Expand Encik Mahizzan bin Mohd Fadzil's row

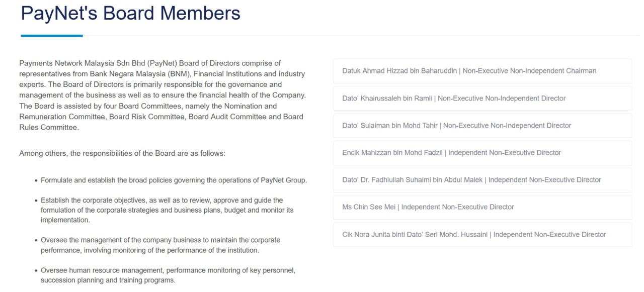451,153
